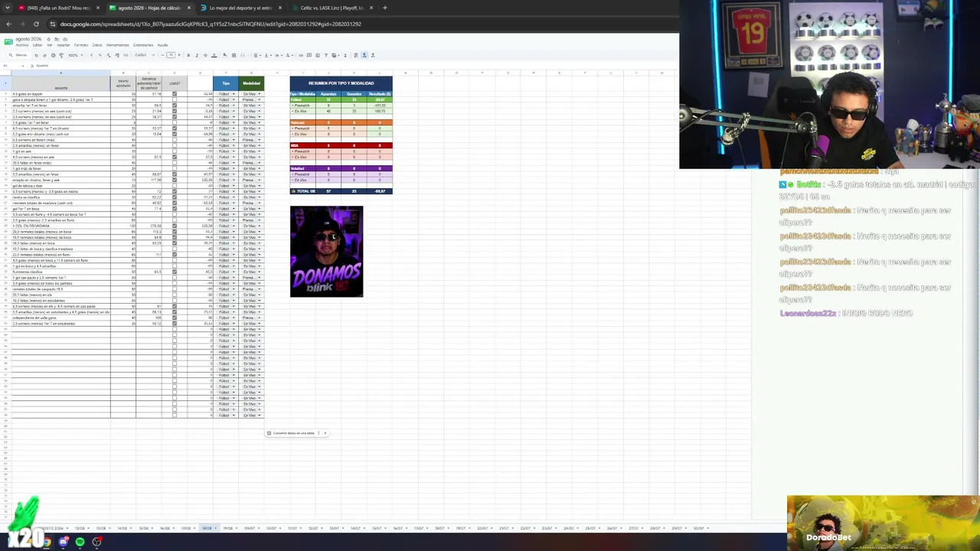Open the move-to-folder icon by the title
The image size is (980, 551).
pos(56,39)
